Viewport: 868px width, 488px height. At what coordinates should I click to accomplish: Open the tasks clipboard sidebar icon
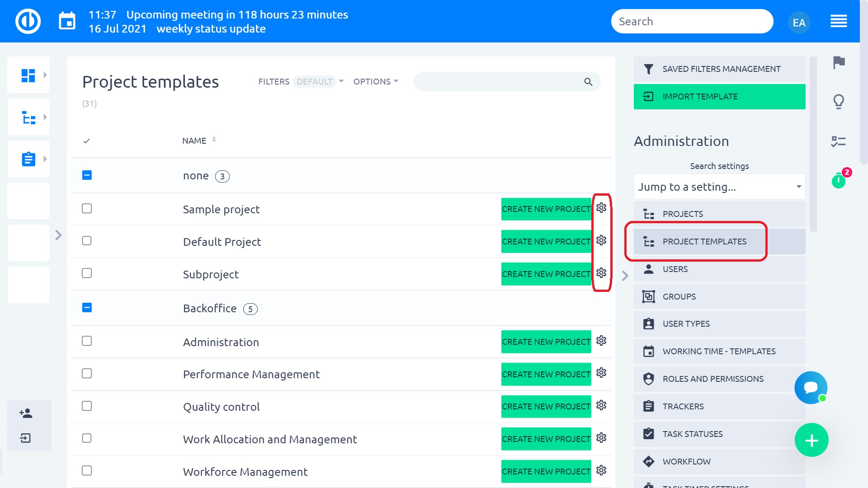click(x=28, y=159)
